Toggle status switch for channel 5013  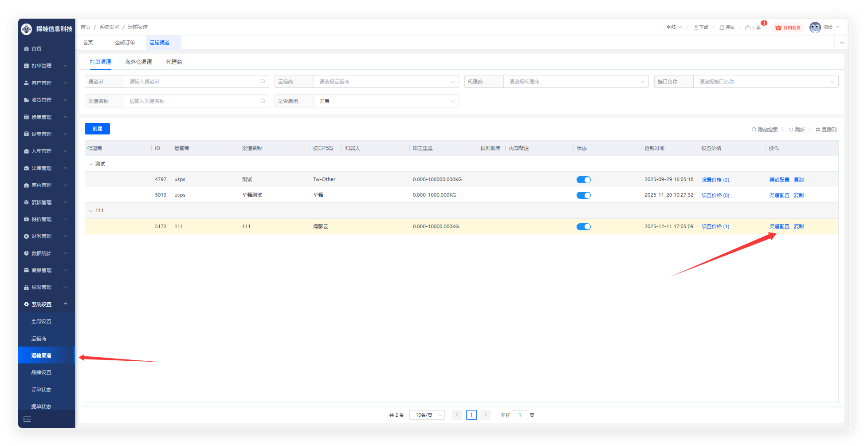pyautogui.click(x=583, y=195)
